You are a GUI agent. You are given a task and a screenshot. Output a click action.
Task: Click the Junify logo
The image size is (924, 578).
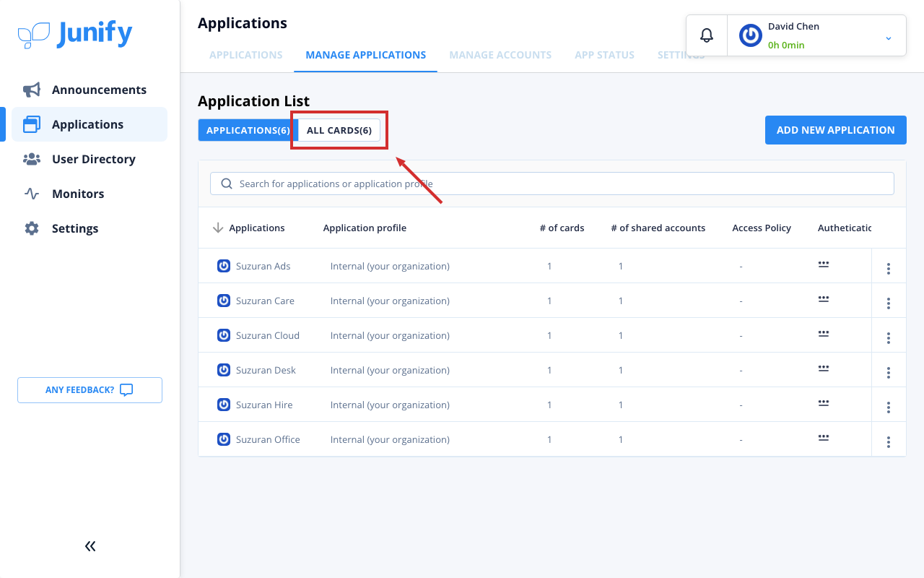pos(75,34)
